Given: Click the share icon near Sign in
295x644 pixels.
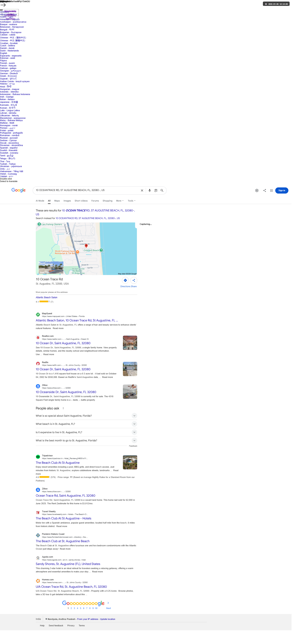Looking at the screenshot, I should (264, 191).
